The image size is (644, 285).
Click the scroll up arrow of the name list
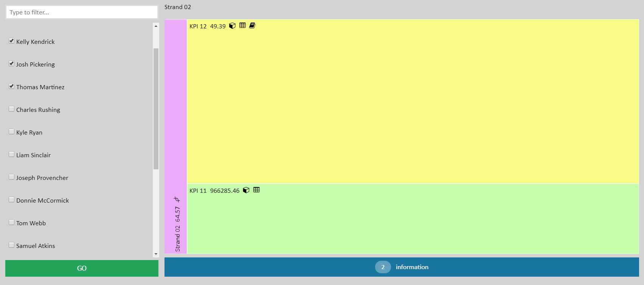pos(156,26)
